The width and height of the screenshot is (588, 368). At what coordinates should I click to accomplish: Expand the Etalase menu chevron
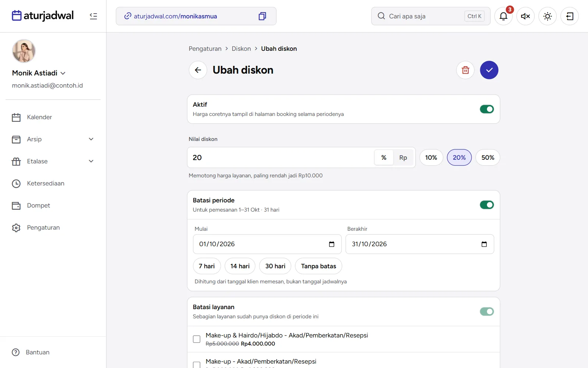91,161
